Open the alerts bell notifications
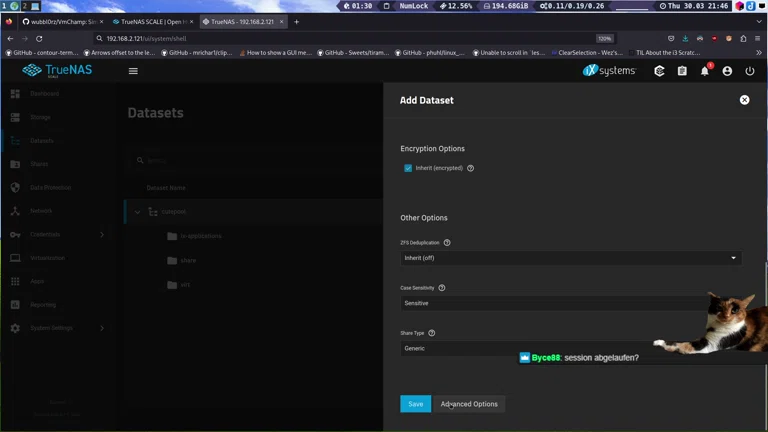 [704, 71]
